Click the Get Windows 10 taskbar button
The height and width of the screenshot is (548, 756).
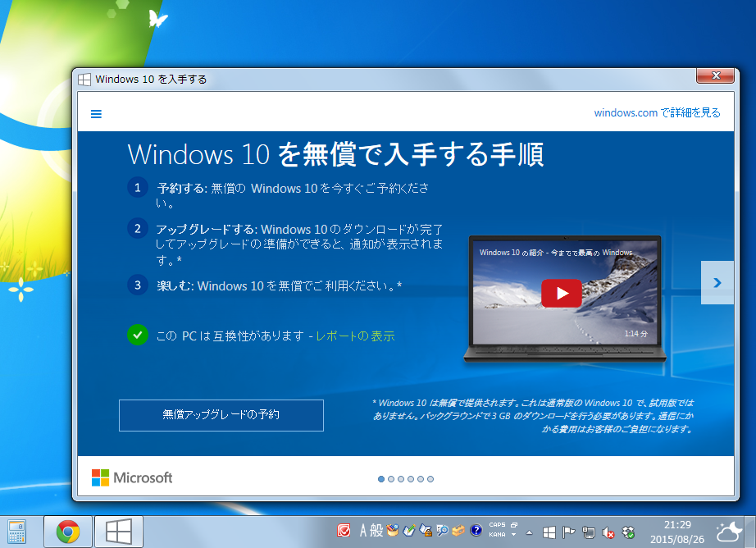(x=119, y=532)
